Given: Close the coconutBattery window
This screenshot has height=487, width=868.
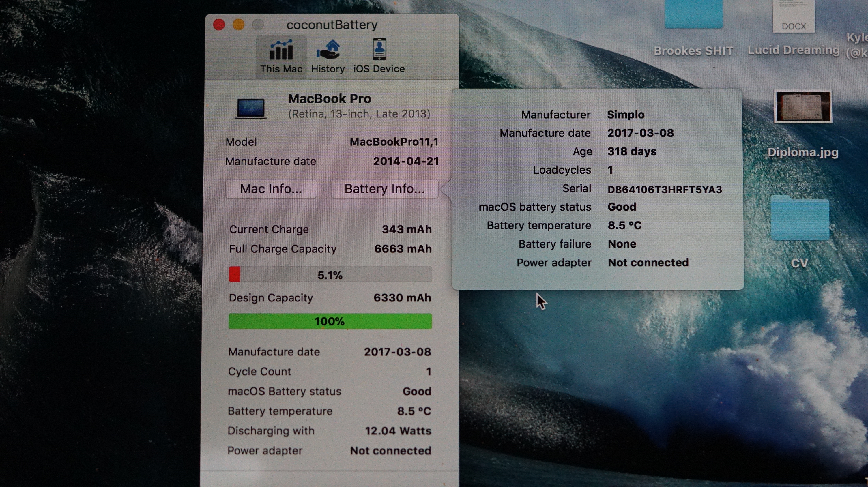Looking at the screenshot, I should [219, 25].
